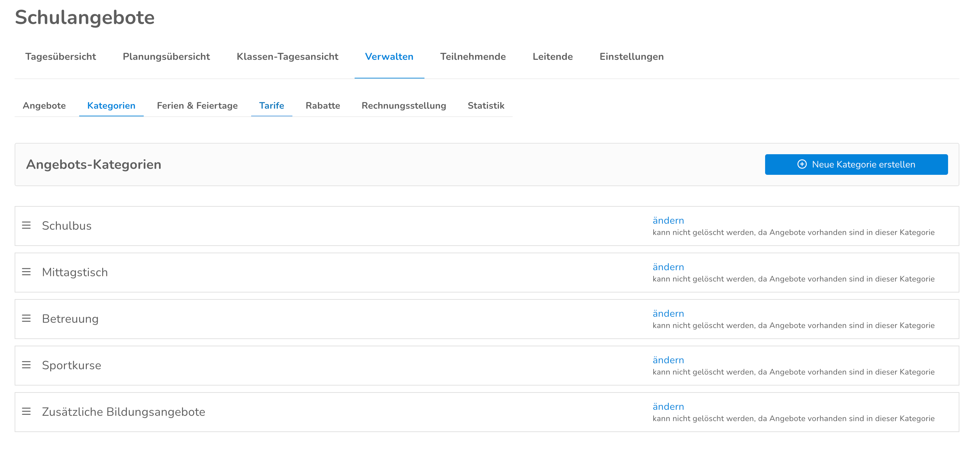980x452 pixels.
Task: Click ändern link for Schulbus
Action: [668, 220]
